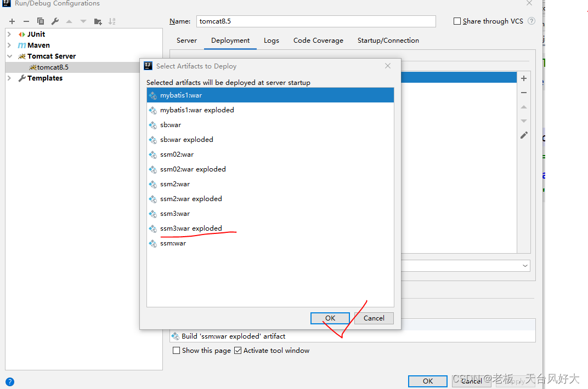Screen dimensions: 588x389
Task: Uncheck Activate tool window checkbox
Action: tap(238, 351)
